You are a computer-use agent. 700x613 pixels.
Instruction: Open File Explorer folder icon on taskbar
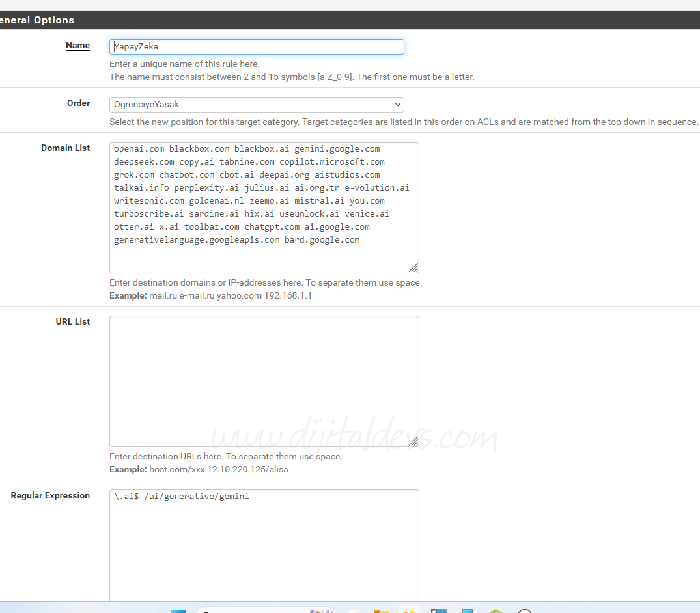click(x=382, y=611)
